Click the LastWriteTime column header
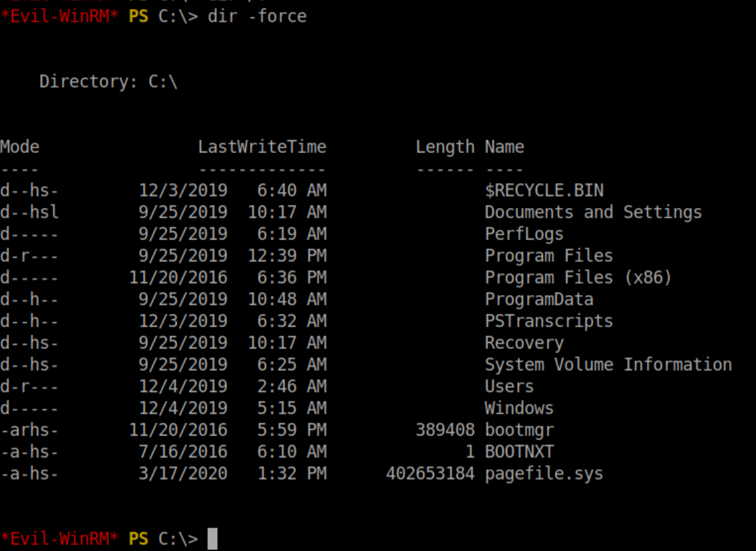The width and height of the screenshot is (756, 551). tap(262, 147)
